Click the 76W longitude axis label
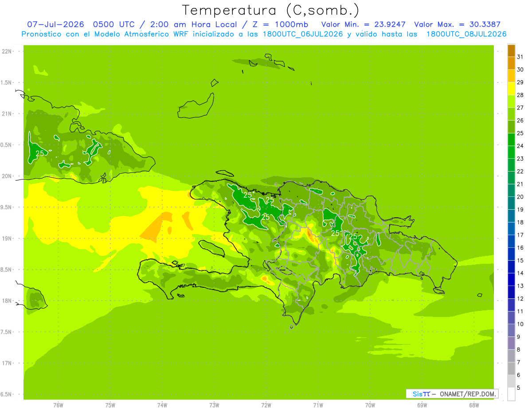This screenshot has height=411, width=532. click(x=58, y=405)
